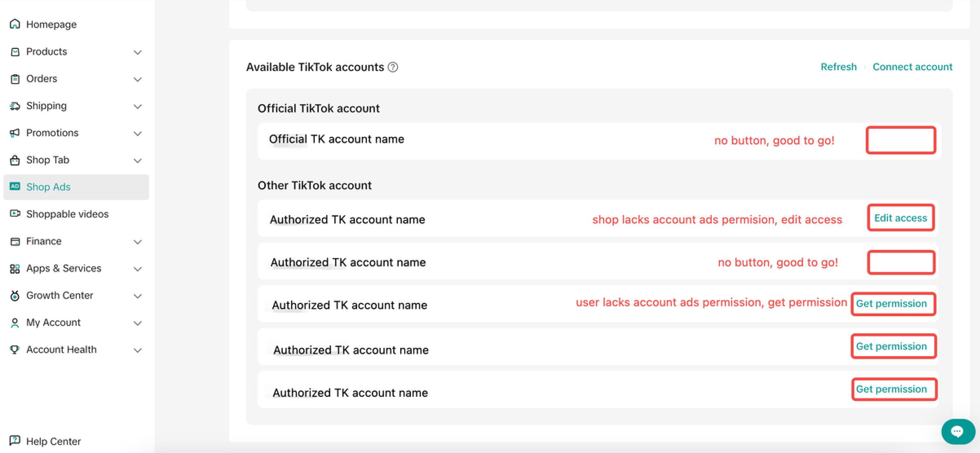Click the Refresh link
980x453 pixels.
pyautogui.click(x=838, y=67)
